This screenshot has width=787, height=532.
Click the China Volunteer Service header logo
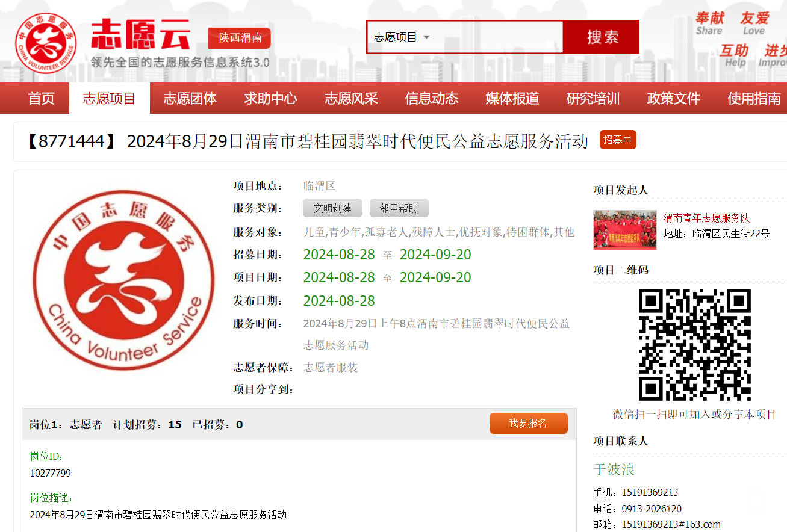(x=46, y=43)
